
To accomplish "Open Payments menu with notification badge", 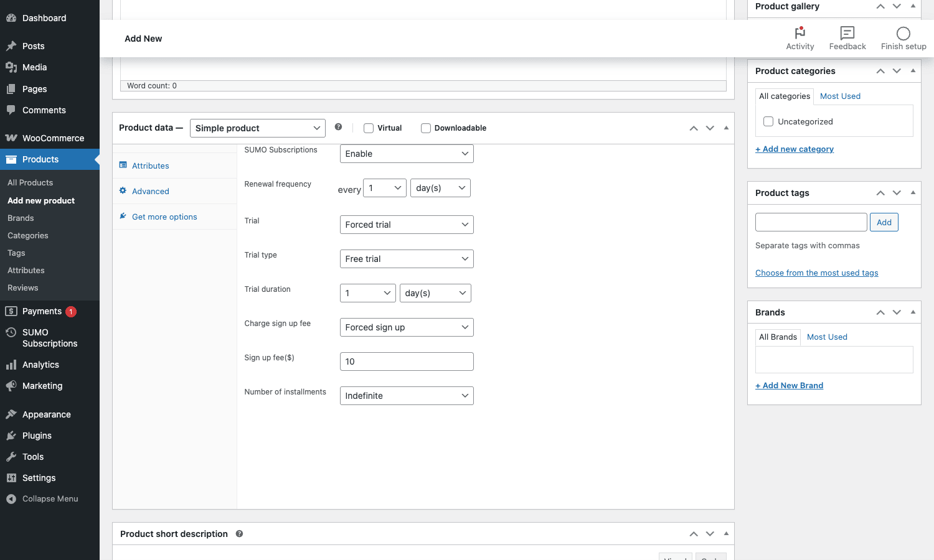I will [50, 311].
